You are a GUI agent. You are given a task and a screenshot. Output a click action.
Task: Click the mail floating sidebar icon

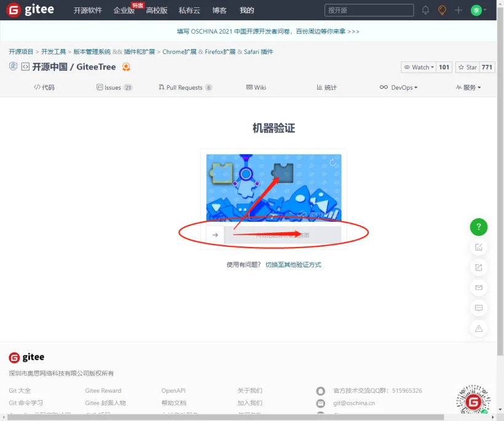[x=479, y=288]
